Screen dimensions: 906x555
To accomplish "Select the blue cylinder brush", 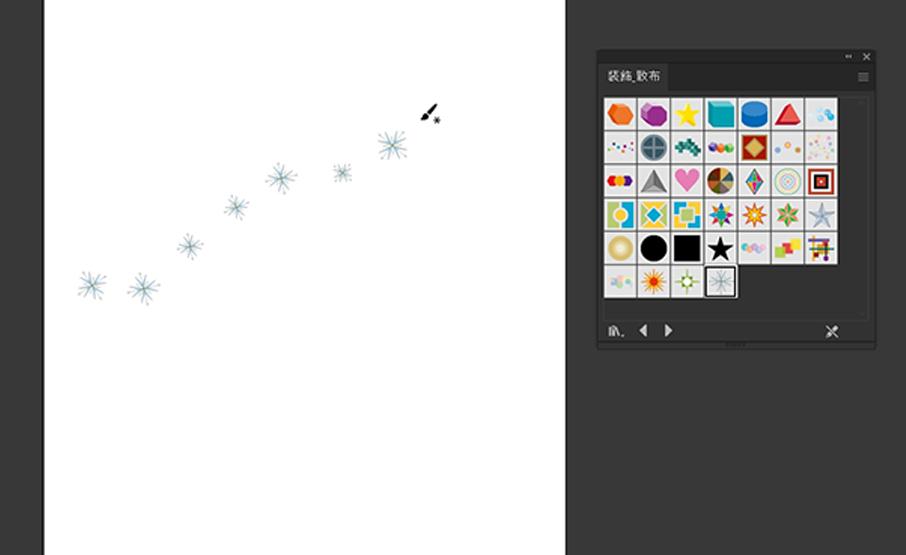I will pos(754,114).
